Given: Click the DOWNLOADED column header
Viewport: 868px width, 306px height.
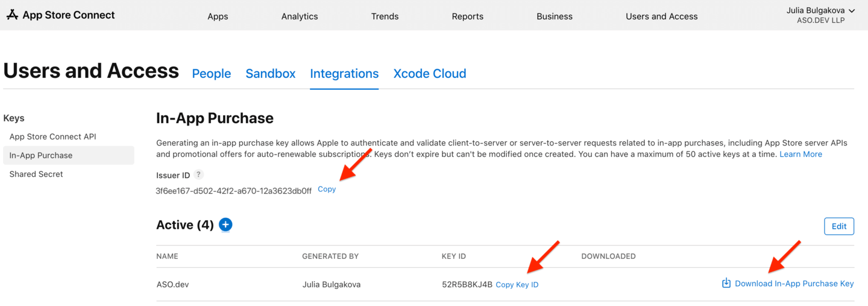Looking at the screenshot, I should (608, 256).
